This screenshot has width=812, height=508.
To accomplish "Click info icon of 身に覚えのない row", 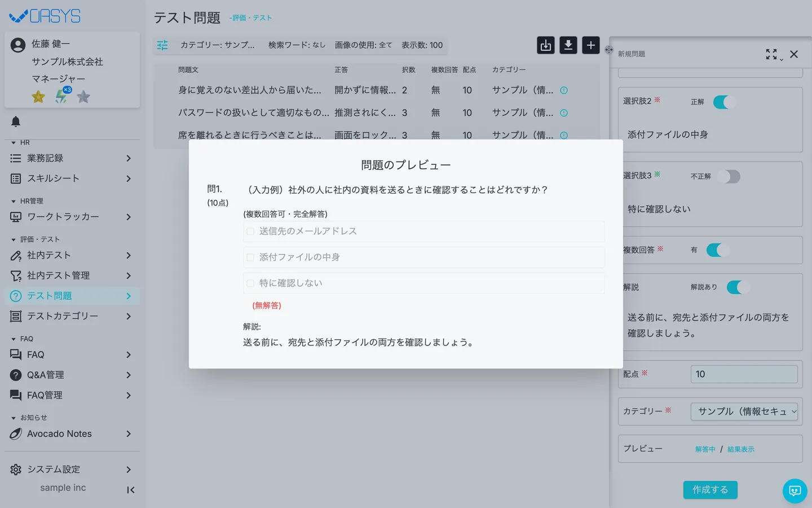I will 564,90.
